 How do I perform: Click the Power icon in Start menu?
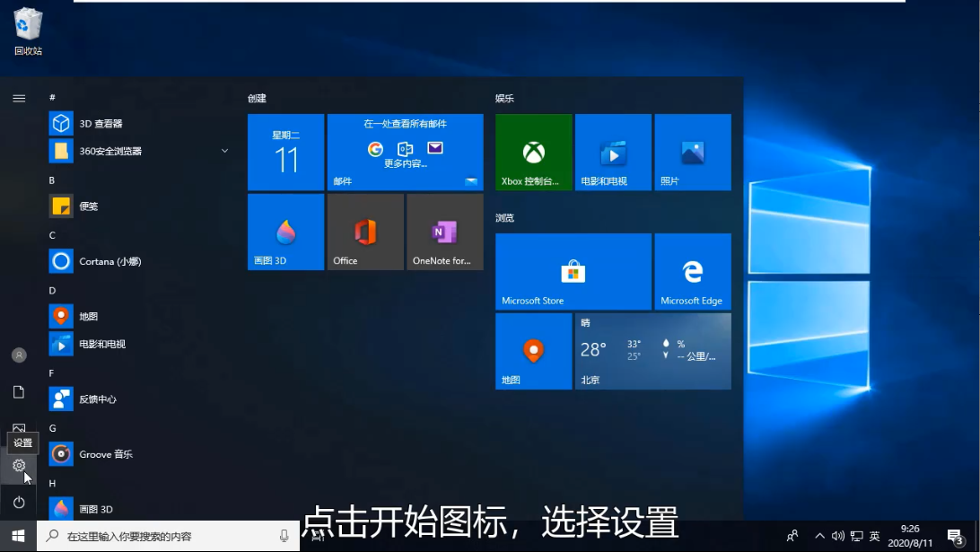[x=19, y=503]
